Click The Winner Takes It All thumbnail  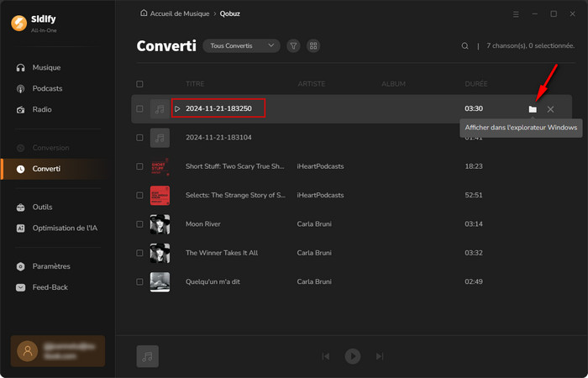pos(160,253)
